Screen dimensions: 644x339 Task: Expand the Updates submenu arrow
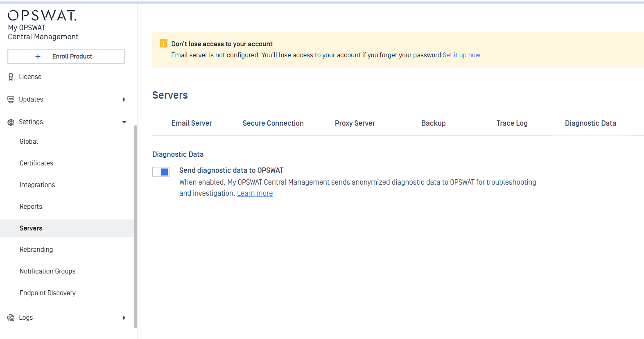(124, 99)
